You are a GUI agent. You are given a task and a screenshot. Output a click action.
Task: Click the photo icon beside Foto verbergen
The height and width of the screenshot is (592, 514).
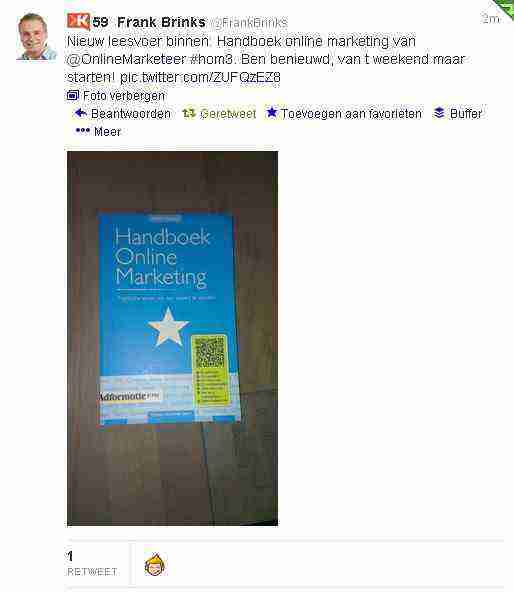pos(73,96)
